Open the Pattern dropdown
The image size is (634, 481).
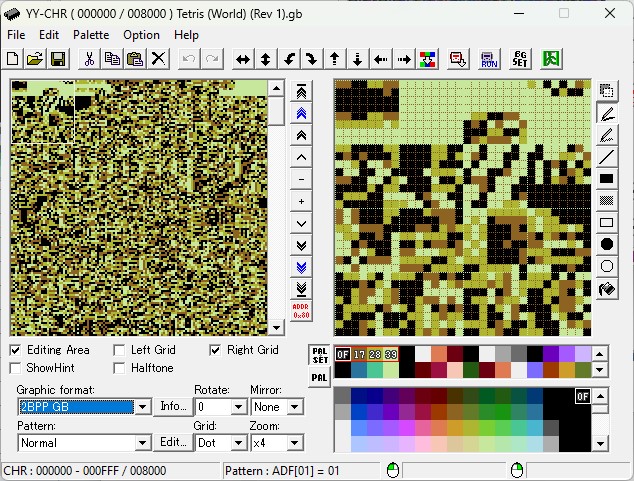142,443
